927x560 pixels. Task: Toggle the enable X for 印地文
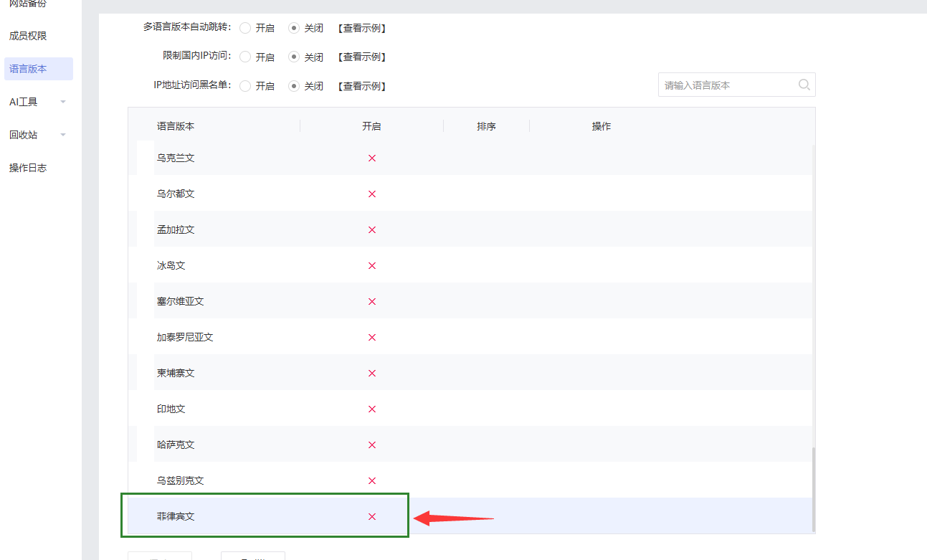click(x=371, y=409)
